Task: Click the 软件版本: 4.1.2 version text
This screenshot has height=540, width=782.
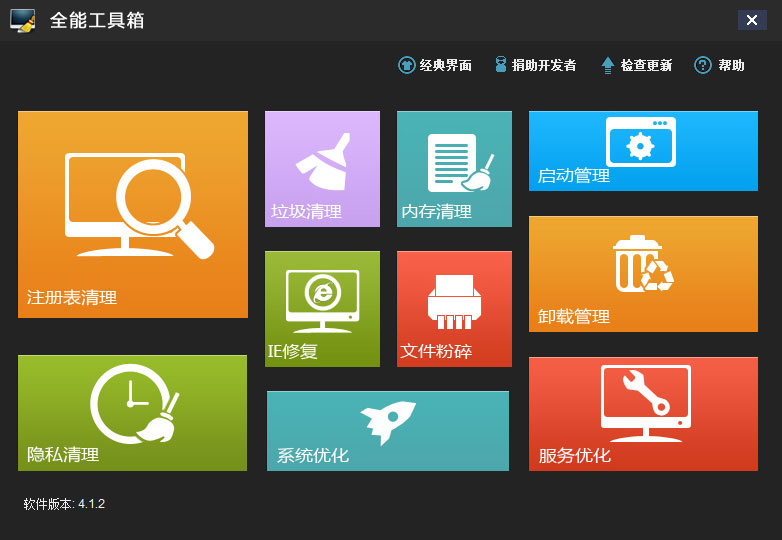Action: (x=64, y=504)
